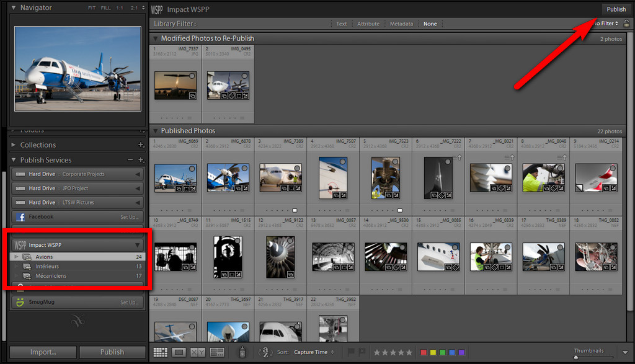This screenshot has width=635, height=364.
Task: Click the Hard Drive icon for JPO Project
Action: click(x=20, y=189)
